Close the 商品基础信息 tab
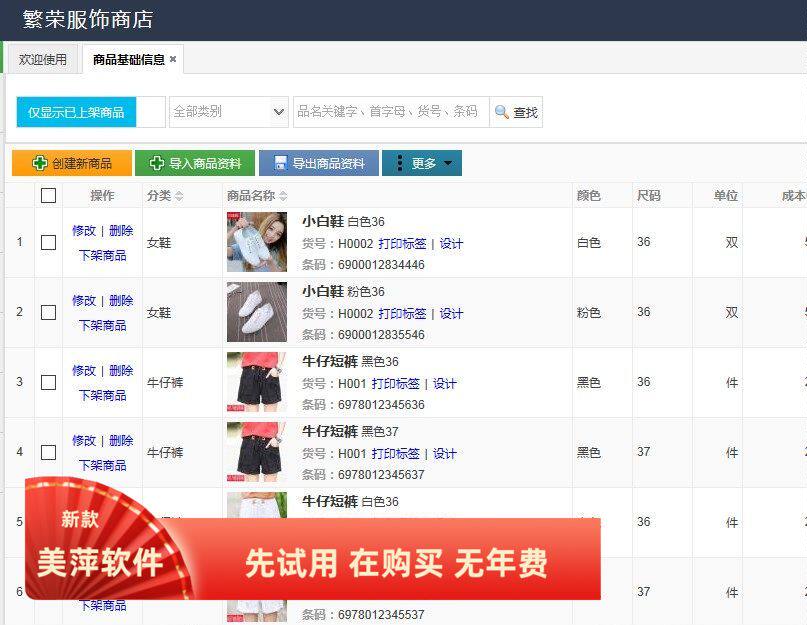Screen dimensions: 807x625 pos(173,59)
